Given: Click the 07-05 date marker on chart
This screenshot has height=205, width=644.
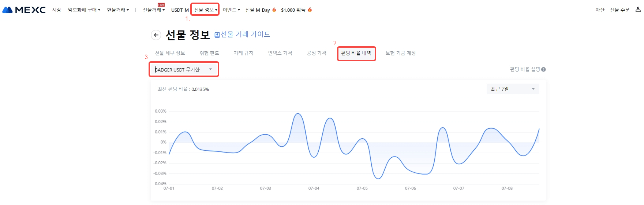Looking at the screenshot, I should click(362, 188).
